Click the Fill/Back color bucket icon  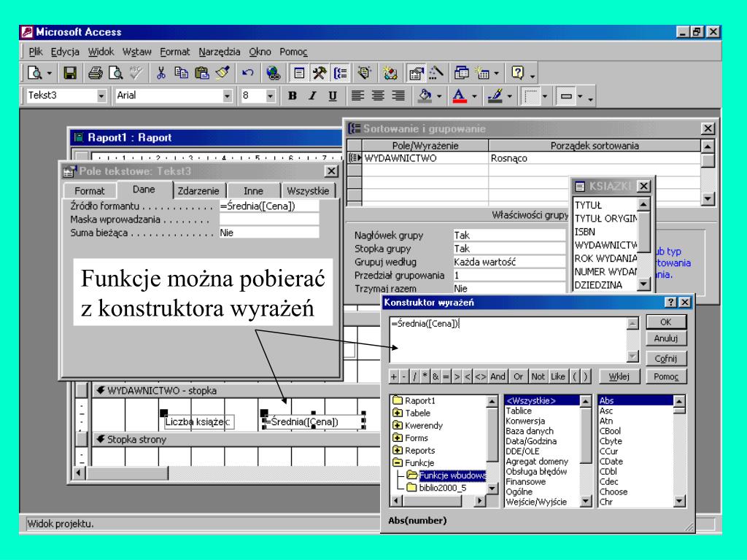coord(425,96)
